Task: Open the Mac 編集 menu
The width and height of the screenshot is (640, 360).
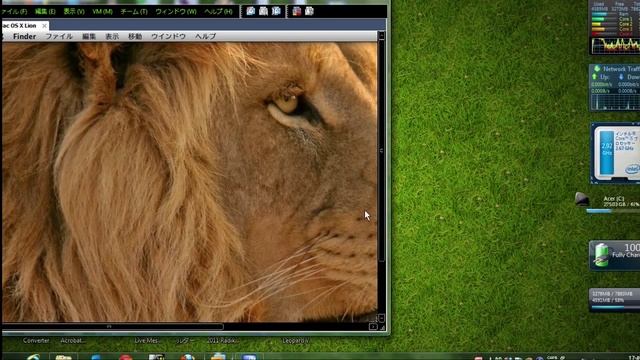Action: click(x=89, y=36)
